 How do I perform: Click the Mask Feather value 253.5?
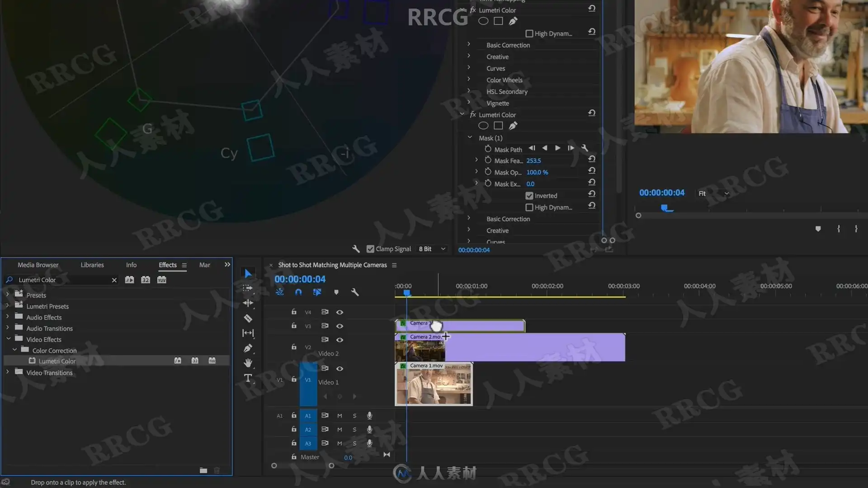pos(533,161)
